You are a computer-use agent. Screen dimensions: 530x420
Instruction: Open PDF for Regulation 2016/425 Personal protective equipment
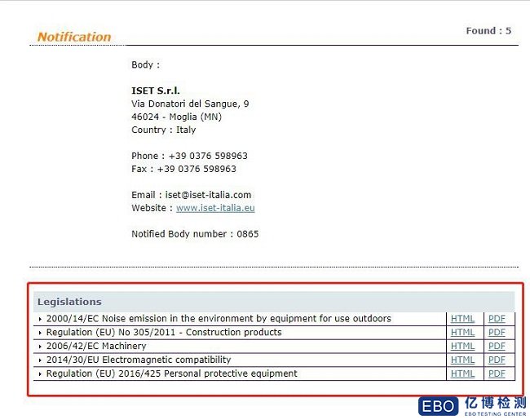point(497,374)
